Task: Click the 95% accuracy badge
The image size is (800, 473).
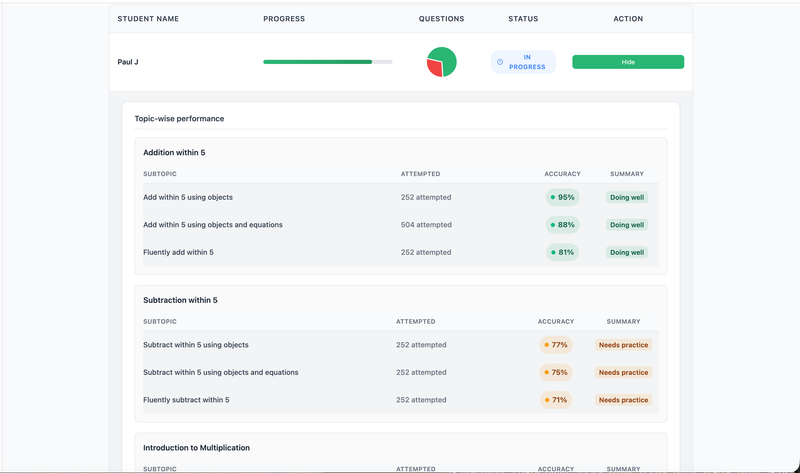Action: click(562, 197)
